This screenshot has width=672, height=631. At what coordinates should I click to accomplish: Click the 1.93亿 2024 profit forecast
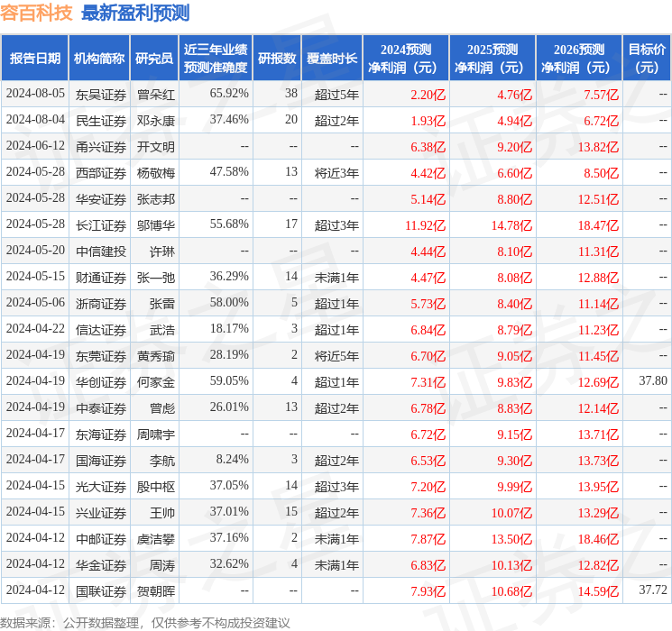click(428, 121)
